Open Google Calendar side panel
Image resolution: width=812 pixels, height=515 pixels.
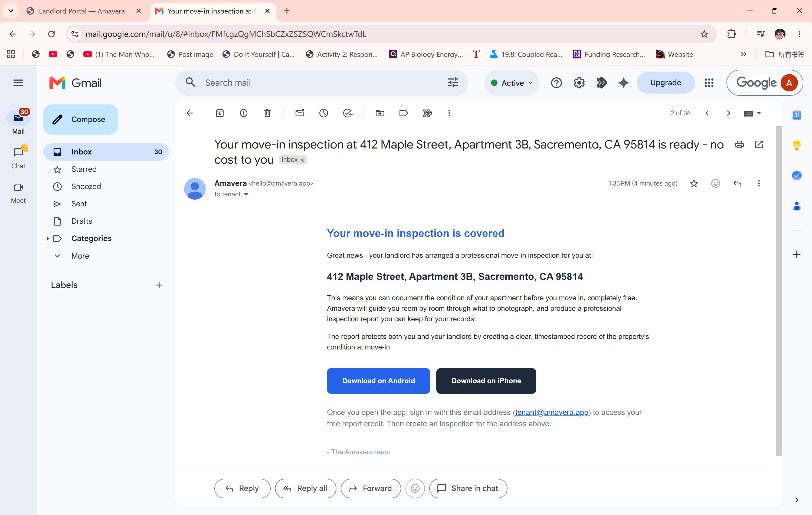click(x=797, y=115)
